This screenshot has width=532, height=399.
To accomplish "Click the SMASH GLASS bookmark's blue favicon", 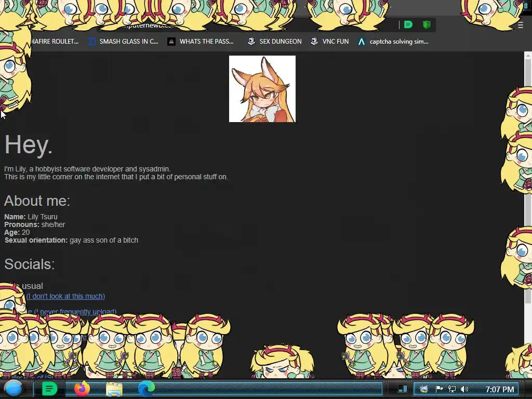I will click(91, 42).
